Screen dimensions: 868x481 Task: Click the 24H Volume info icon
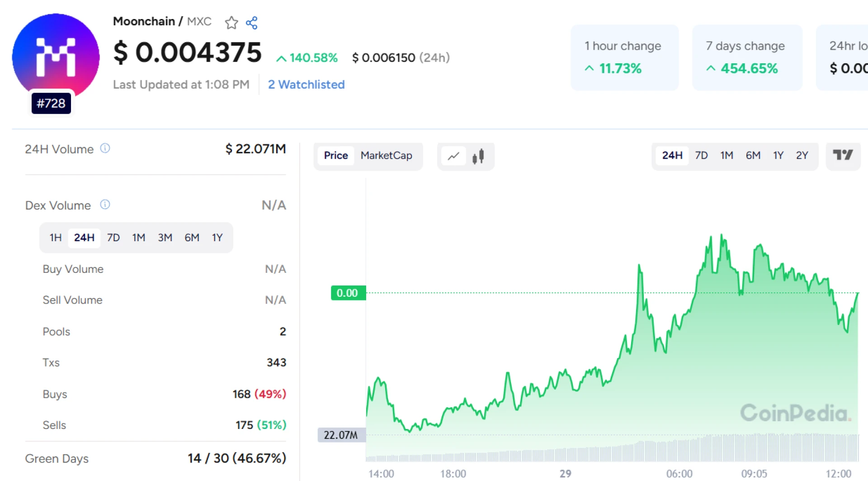click(x=105, y=148)
